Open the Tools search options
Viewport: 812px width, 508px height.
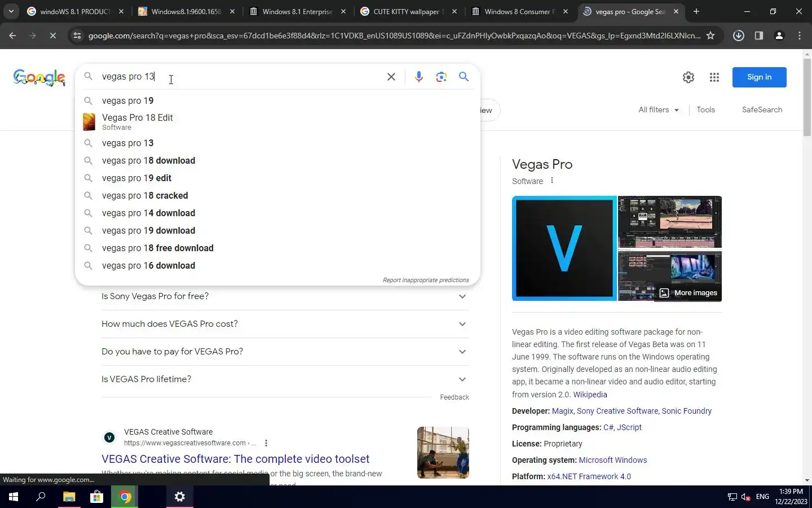pyautogui.click(x=705, y=110)
